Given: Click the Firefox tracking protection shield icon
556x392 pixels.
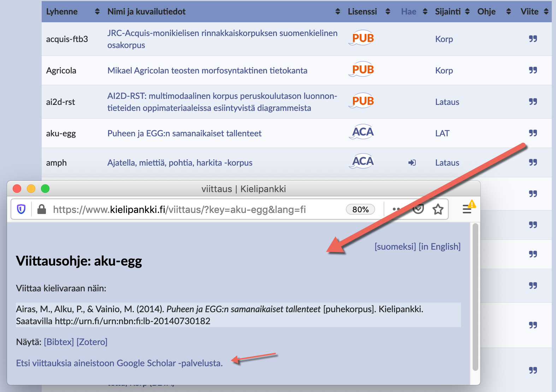Looking at the screenshot, I should [x=21, y=209].
